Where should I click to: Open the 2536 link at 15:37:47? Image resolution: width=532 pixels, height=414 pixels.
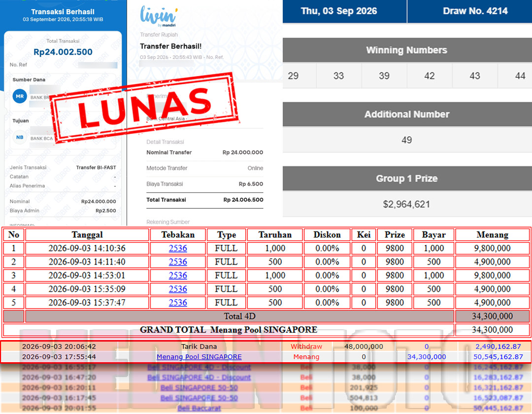tap(178, 302)
